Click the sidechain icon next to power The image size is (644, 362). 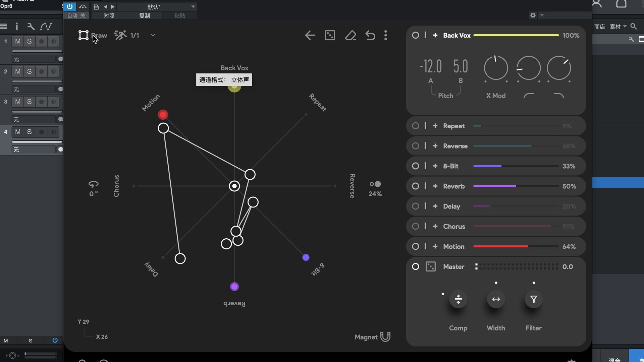[x=83, y=6]
